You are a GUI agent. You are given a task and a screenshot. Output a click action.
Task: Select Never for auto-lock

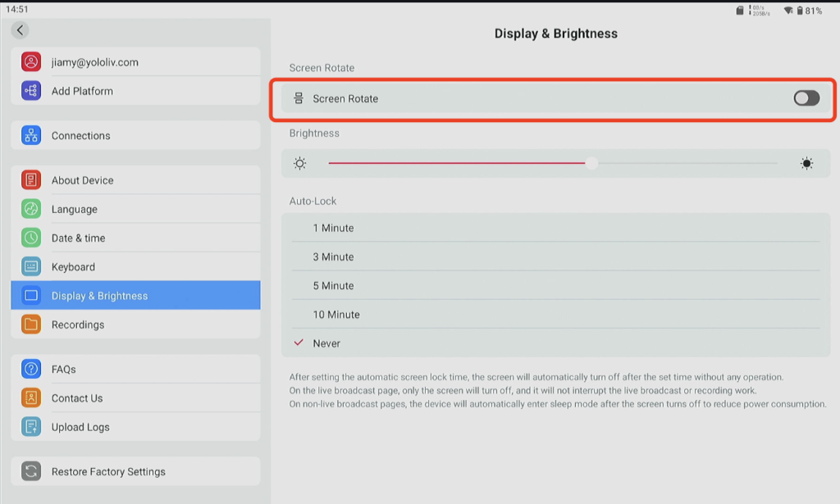pyautogui.click(x=555, y=343)
